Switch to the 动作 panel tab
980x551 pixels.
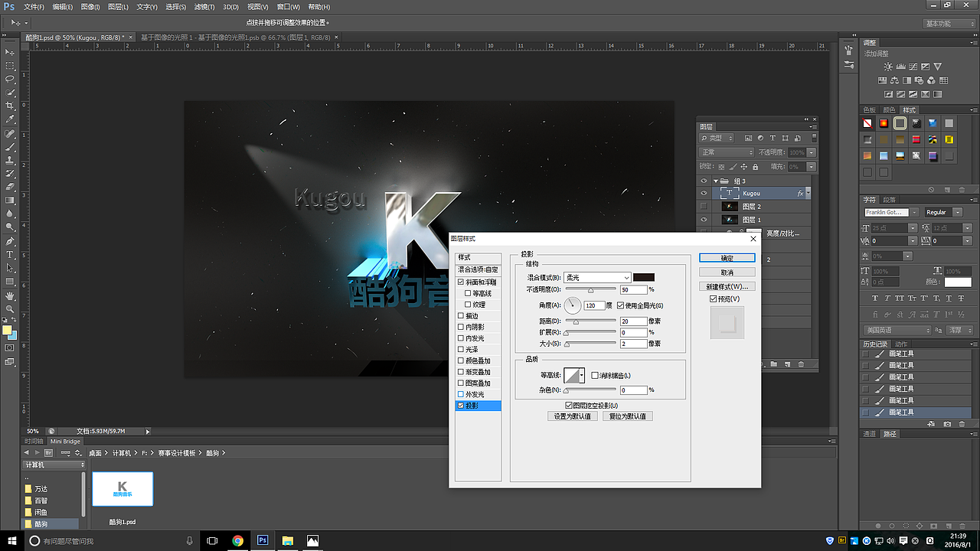[x=901, y=344]
